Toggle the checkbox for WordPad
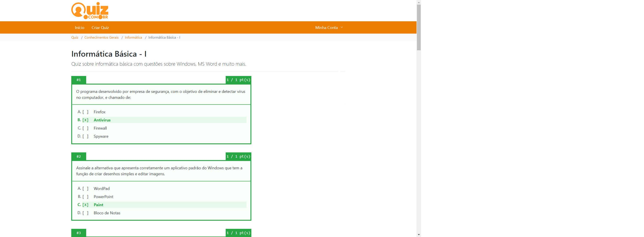Viewport: 644px width, 237px height. pos(86,189)
